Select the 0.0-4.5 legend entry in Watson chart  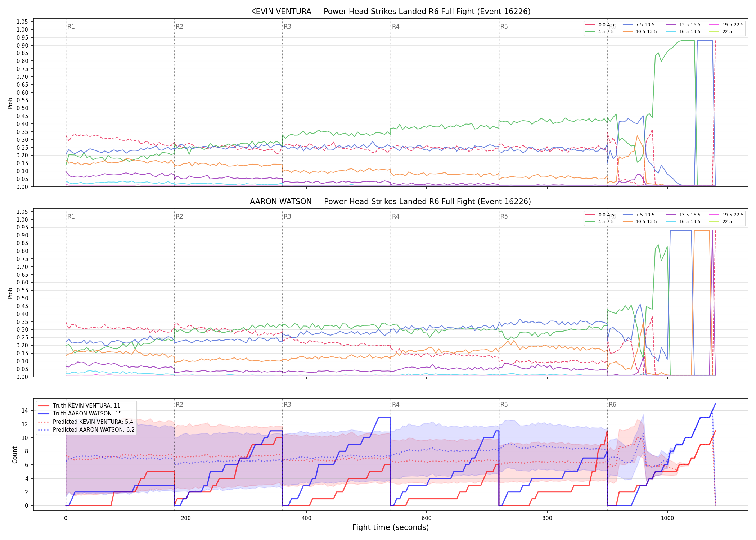[x=600, y=215]
